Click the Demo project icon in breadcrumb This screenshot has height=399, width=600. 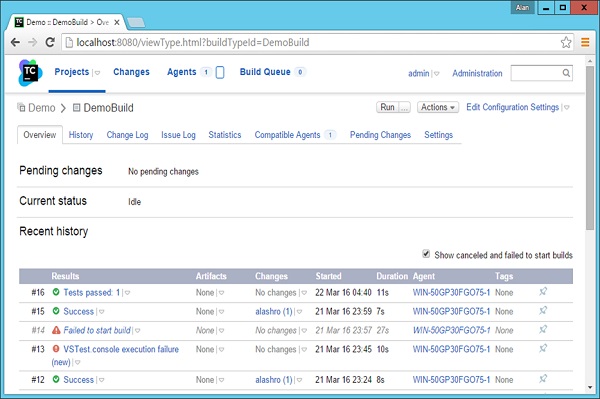(21, 107)
